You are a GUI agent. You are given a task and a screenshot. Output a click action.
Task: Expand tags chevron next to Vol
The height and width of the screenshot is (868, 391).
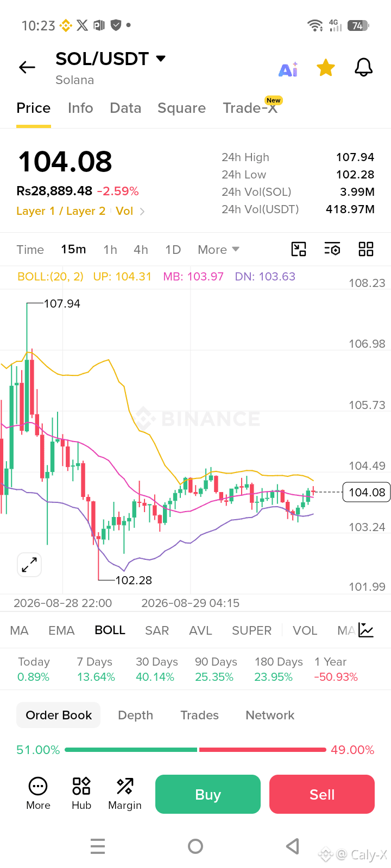142,212
